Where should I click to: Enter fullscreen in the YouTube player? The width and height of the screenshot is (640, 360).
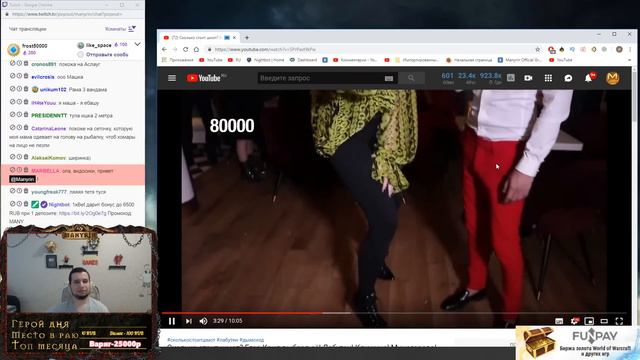point(619,321)
